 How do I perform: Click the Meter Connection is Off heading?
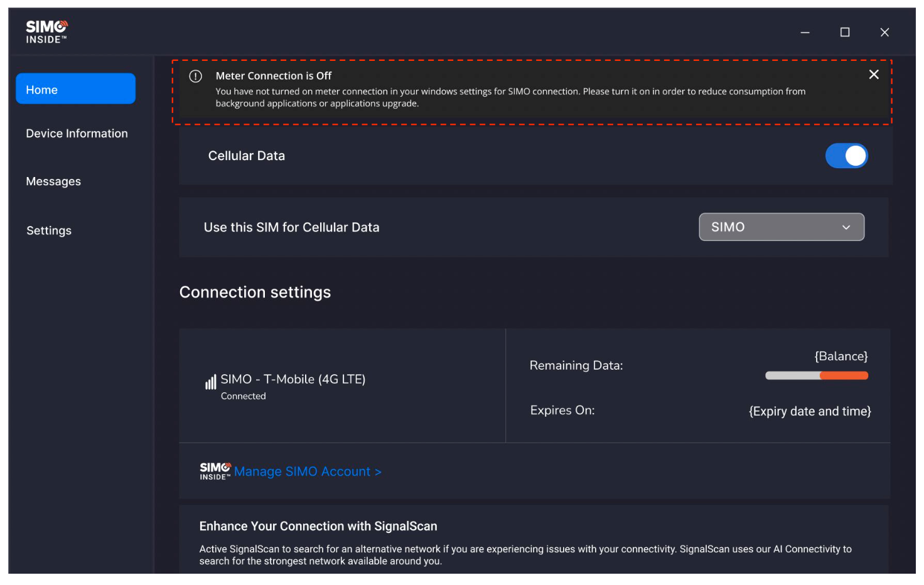pos(274,76)
